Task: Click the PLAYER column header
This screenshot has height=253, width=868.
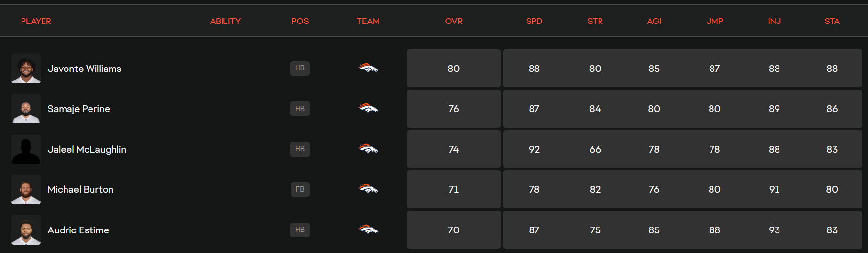Action: pos(36,22)
